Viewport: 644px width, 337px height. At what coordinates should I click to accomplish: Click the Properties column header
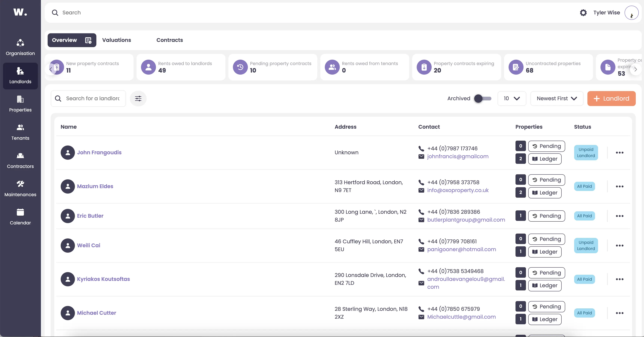529,127
